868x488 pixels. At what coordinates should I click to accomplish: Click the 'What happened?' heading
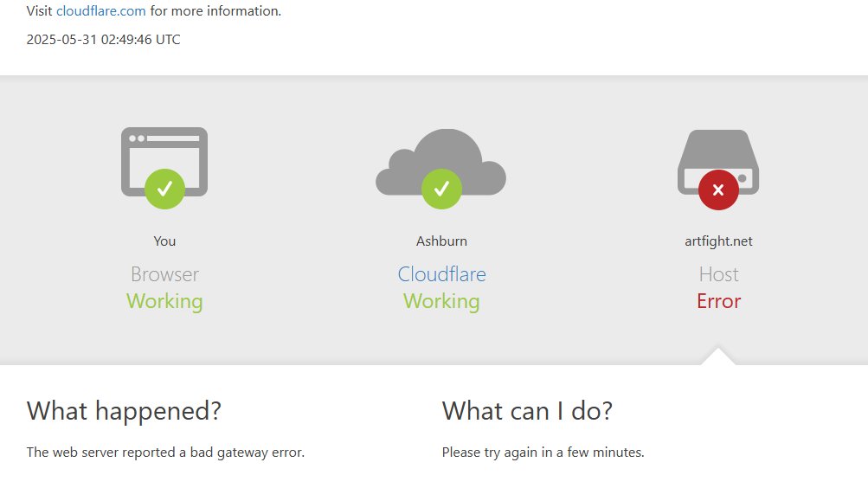[124, 411]
